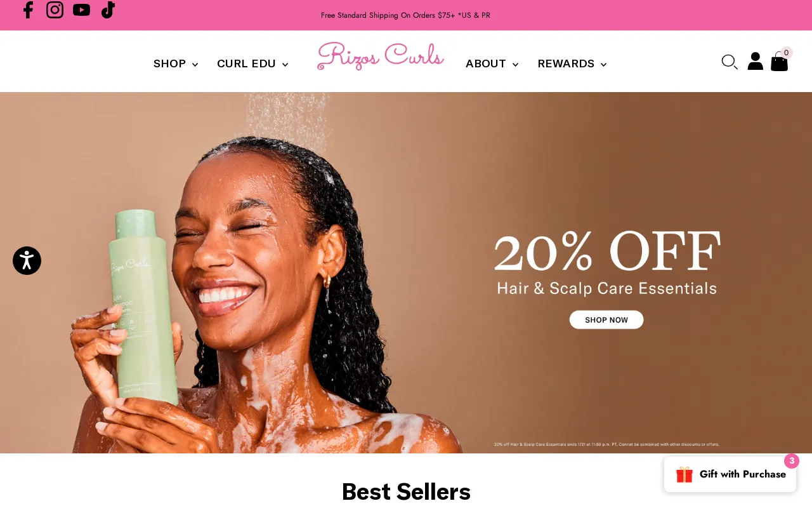812x508 pixels.
Task: Open search with the magnifying glass icon
Action: point(730,62)
